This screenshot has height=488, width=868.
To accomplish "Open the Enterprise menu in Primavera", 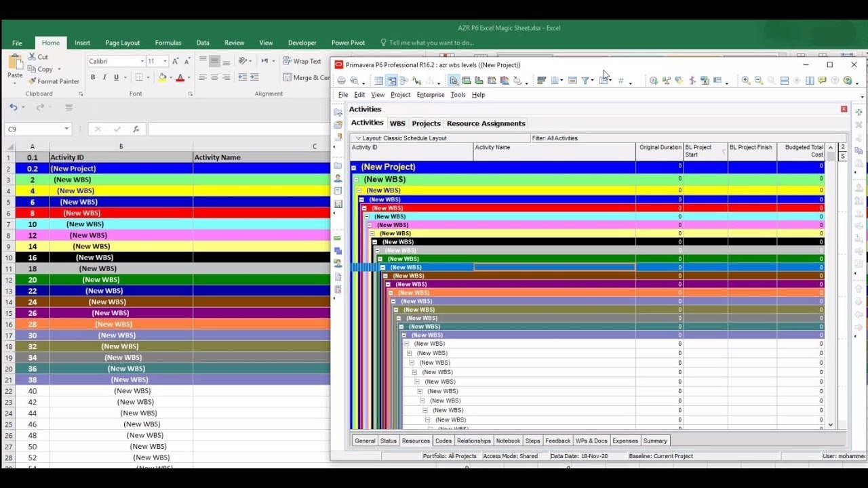I will pos(431,95).
